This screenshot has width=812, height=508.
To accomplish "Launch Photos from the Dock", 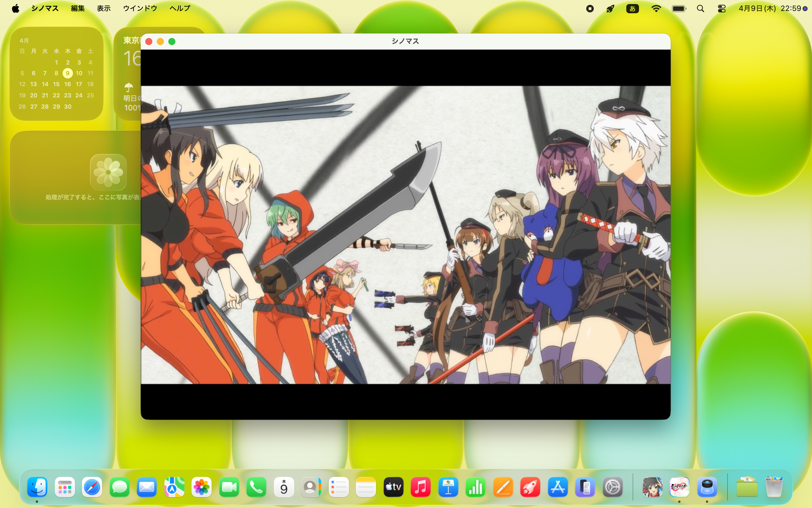I will pos(201,487).
